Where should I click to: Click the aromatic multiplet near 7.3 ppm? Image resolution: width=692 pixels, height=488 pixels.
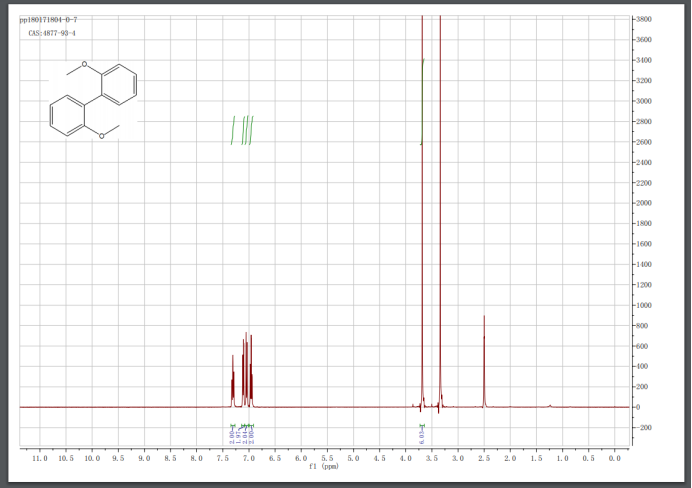(x=233, y=382)
